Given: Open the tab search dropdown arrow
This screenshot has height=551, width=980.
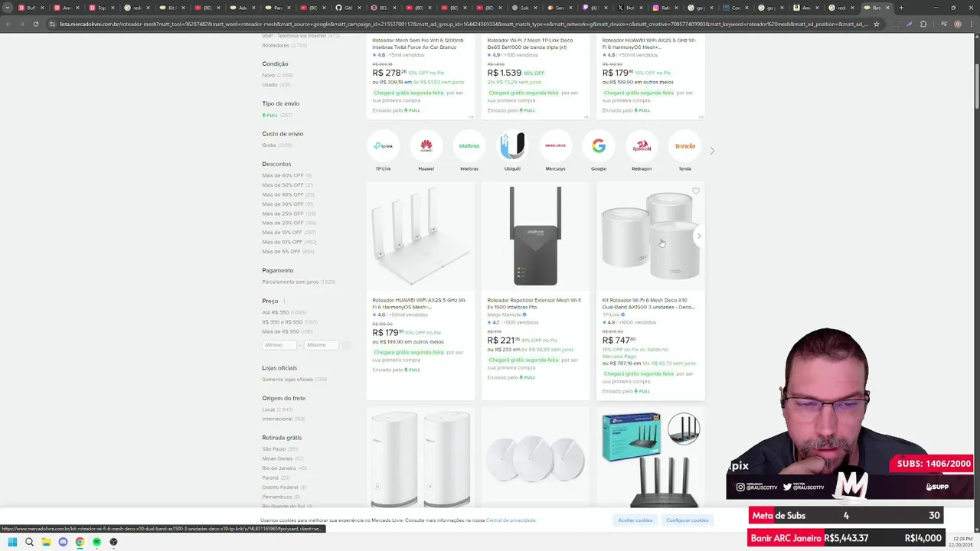Looking at the screenshot, I should click(x=8, y=8).
